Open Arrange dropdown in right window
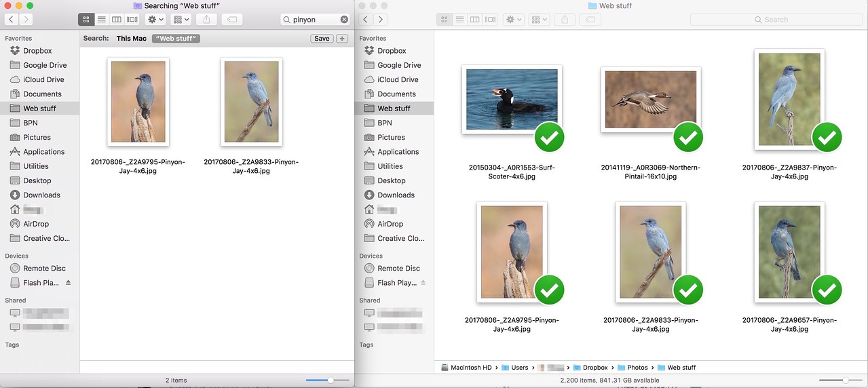The height and width of the screenshot is (388, 868). 539,20
